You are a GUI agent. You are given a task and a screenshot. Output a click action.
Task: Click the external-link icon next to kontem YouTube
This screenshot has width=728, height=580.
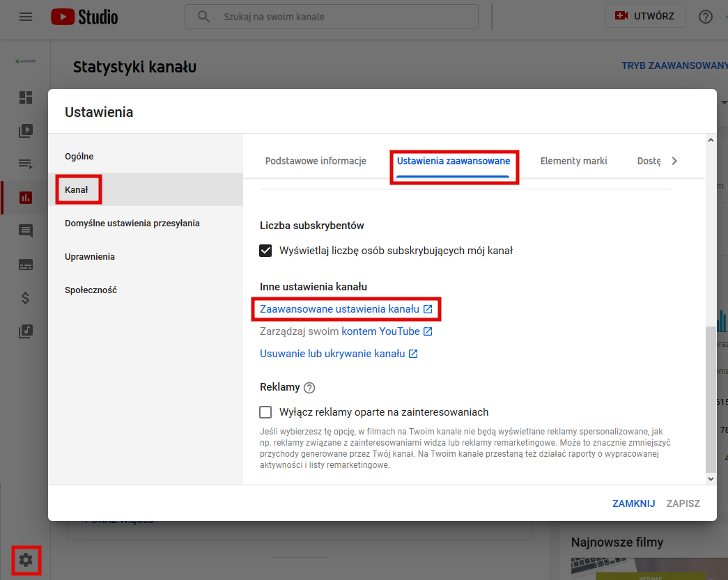pyautogui.click(x=428, y=331)
